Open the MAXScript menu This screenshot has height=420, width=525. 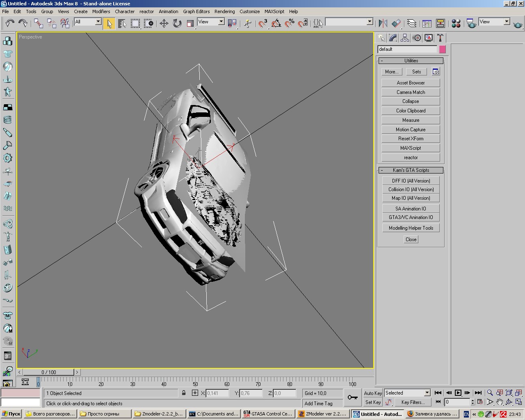pos(274,11)
